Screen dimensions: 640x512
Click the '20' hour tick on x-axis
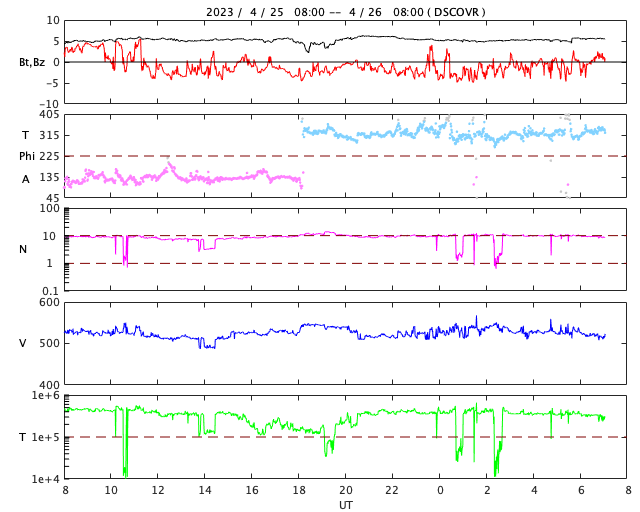pos(346,490)
